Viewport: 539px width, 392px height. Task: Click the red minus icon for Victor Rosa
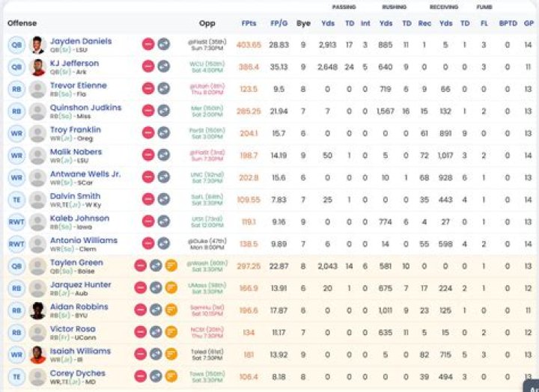click(x=140, y=332)
